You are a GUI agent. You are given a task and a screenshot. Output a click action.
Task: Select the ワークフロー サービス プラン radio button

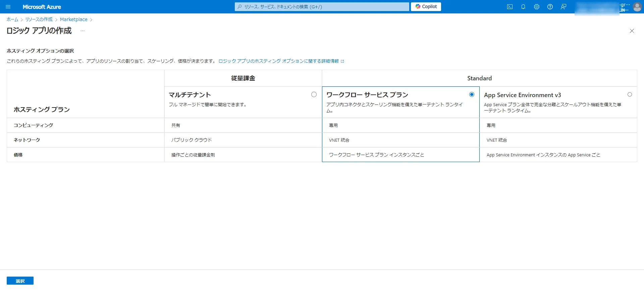pos(472,94)
